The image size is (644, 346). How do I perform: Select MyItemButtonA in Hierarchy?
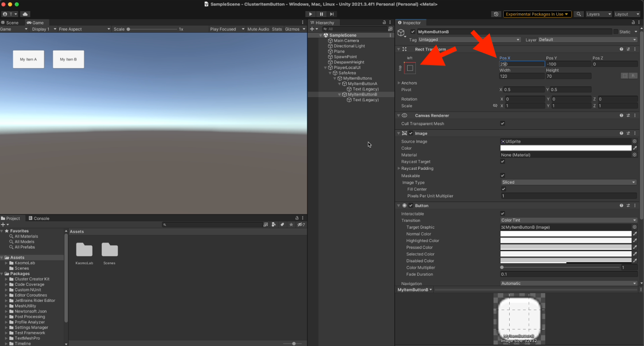tap(362, 84)
